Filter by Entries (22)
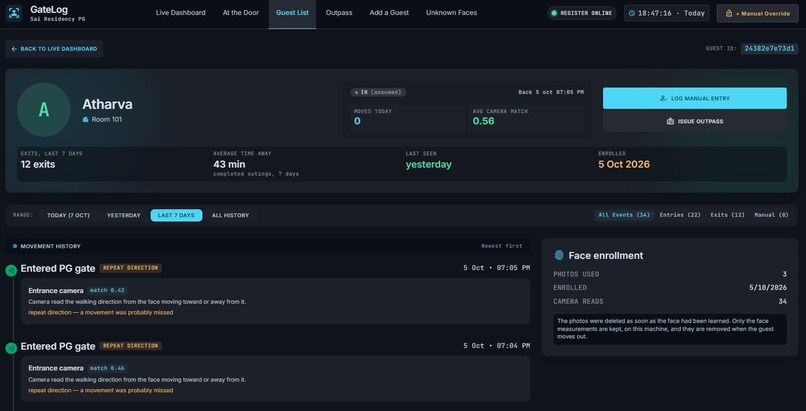This screenshot has height=411, width=806. 680,215
